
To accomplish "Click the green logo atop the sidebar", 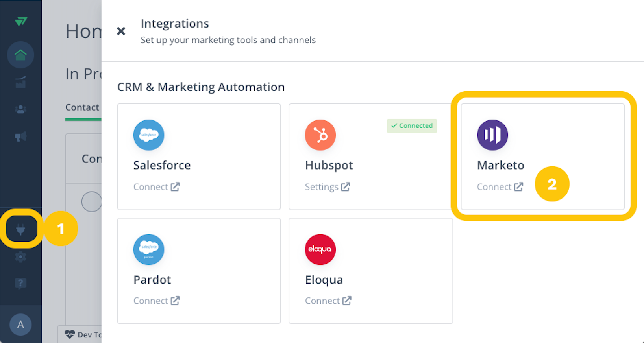I will (x=20, y=21).
